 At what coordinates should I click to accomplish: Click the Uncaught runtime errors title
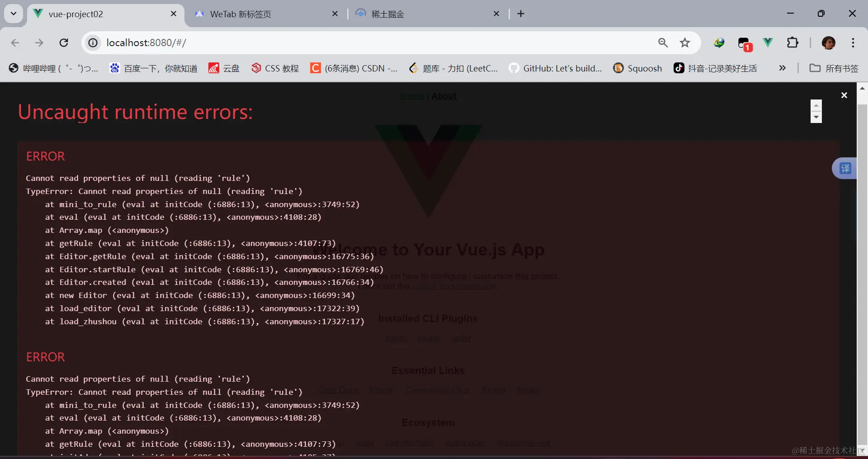(x=135, y=112)
